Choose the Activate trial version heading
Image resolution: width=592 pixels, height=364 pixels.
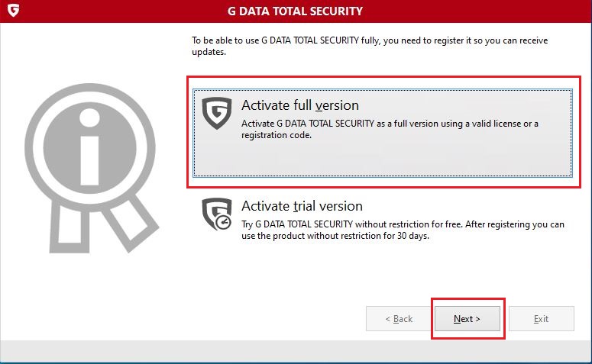(302, 206)
